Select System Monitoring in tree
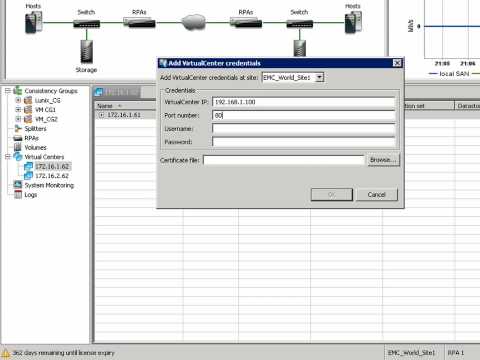Viewport: 480px width, 360px height. point(49,185)
